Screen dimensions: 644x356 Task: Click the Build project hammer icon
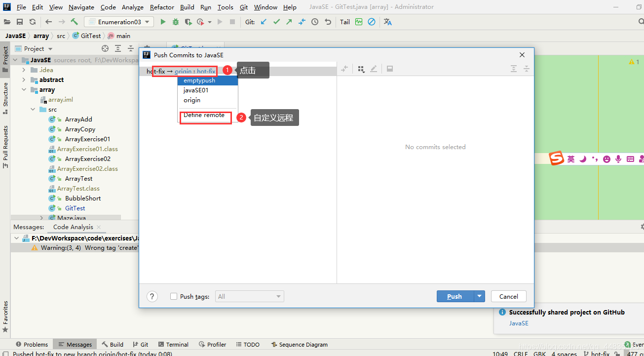tap(75, 22)
